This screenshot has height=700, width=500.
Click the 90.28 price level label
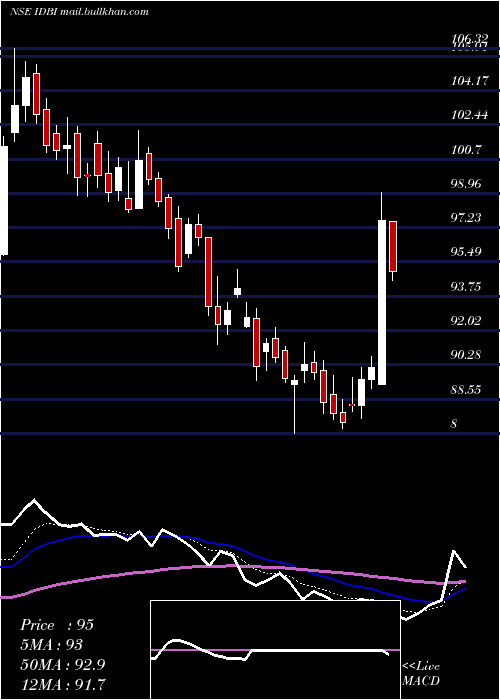468,355
